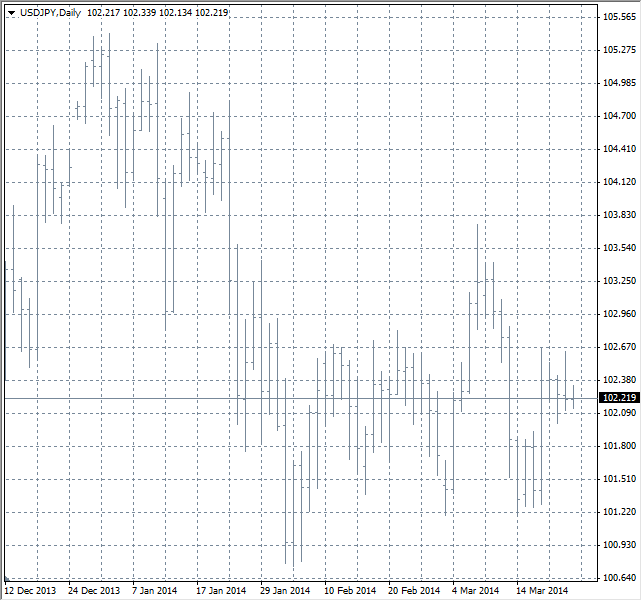Click the 102.670 price scale label
The image size is (642, 601).
pyautogui.click(x=620, y=347)
